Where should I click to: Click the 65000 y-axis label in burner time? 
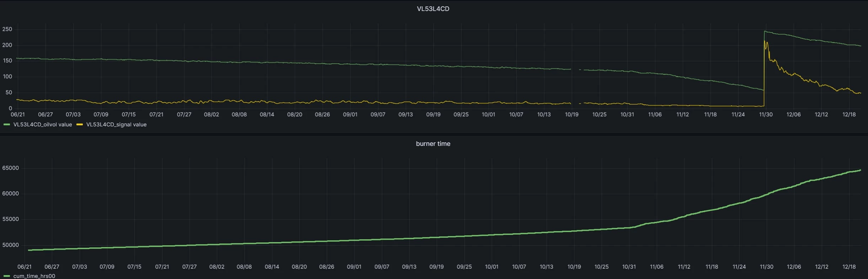[10, 168]
